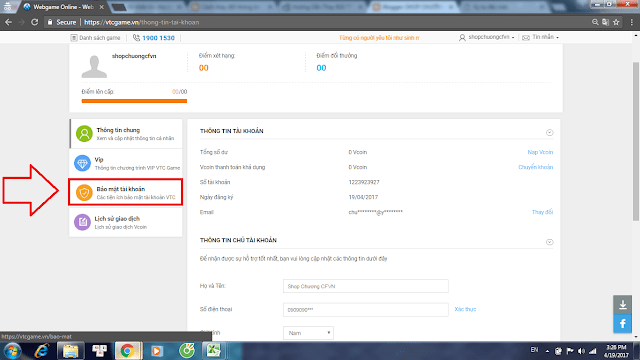Click the phone icon beside 1900 1530
This screenshot has height=360, width=640.
click(x=136, y=38)
